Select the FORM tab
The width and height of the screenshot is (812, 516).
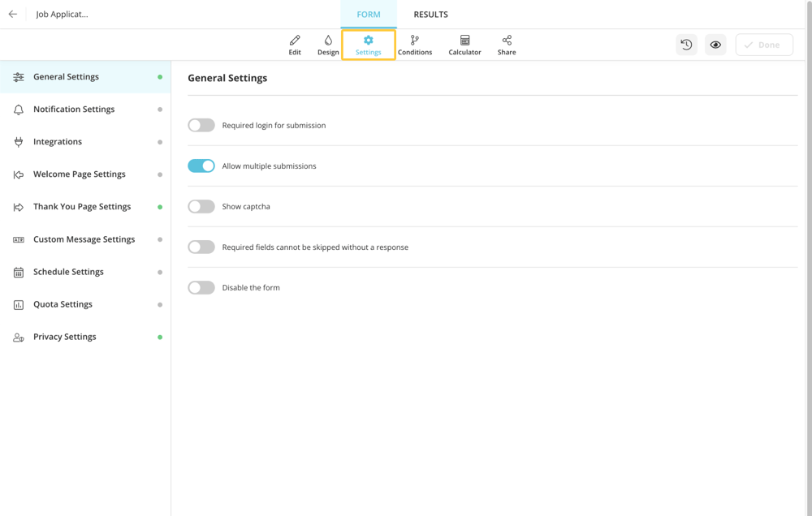[369, 15]
